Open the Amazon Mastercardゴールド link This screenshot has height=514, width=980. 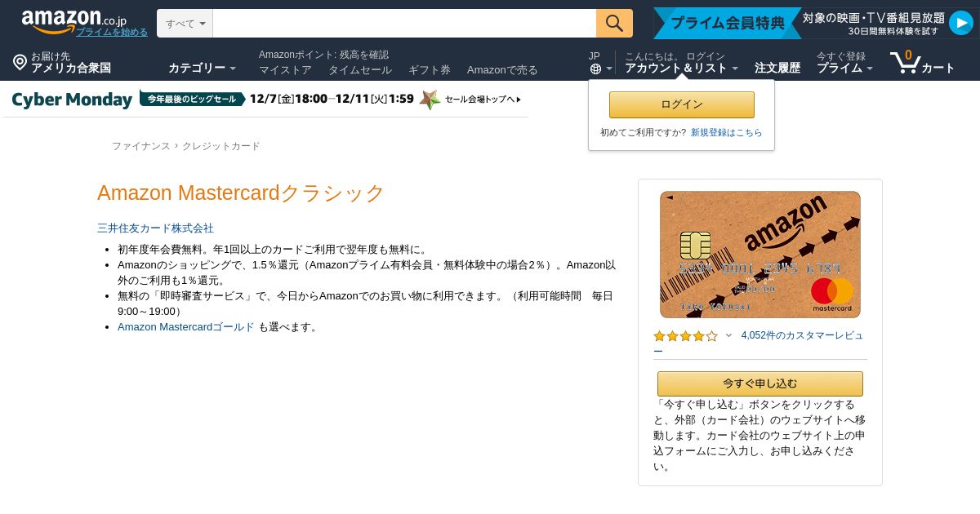186,327
